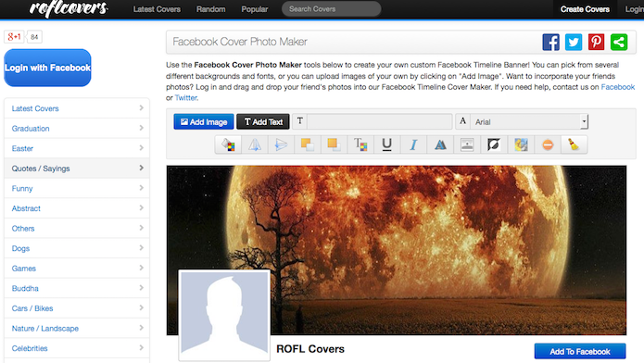The width and height of the screenshot is (644, 363).
Task: Click the text entry field beside T
Action: coord(379,121)
